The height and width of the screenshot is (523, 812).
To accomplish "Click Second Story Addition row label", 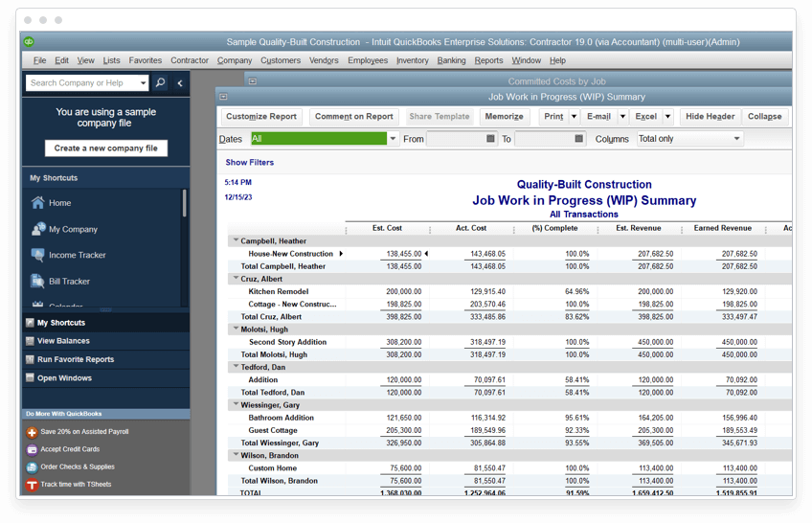I will coord(287,342).
